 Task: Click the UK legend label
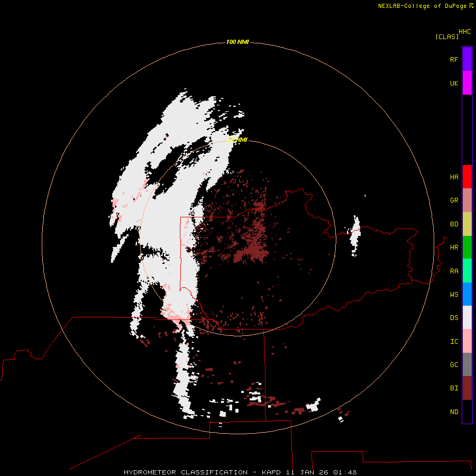454,83
